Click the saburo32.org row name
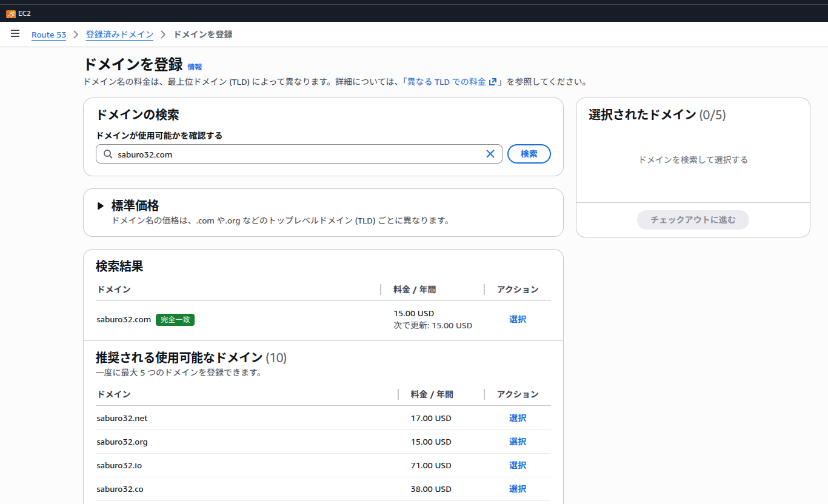The height and width of the screenshot is (504, 828). pos(122,442)
